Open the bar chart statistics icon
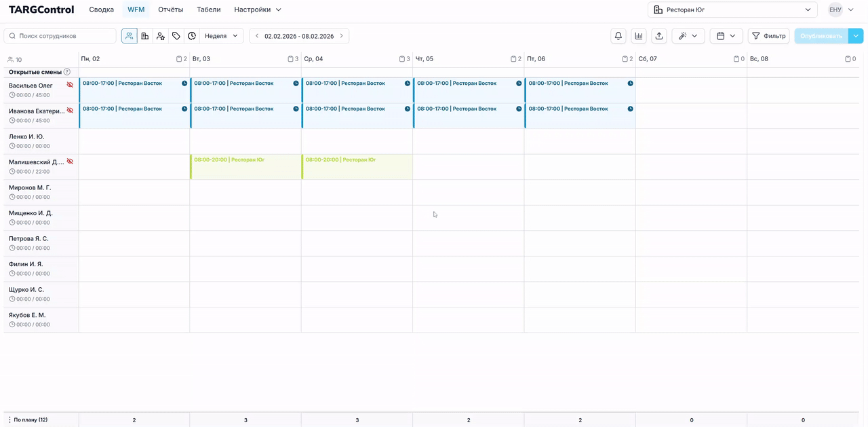Image resolution: width=868 pixels, height=427 pixels. tap(638, 36)
